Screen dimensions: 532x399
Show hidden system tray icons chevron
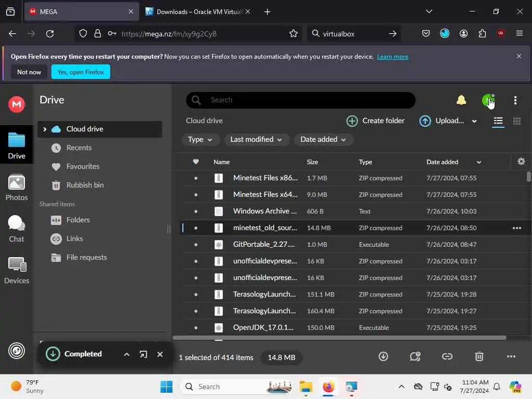pyautogui.click(x=402, y=387)
